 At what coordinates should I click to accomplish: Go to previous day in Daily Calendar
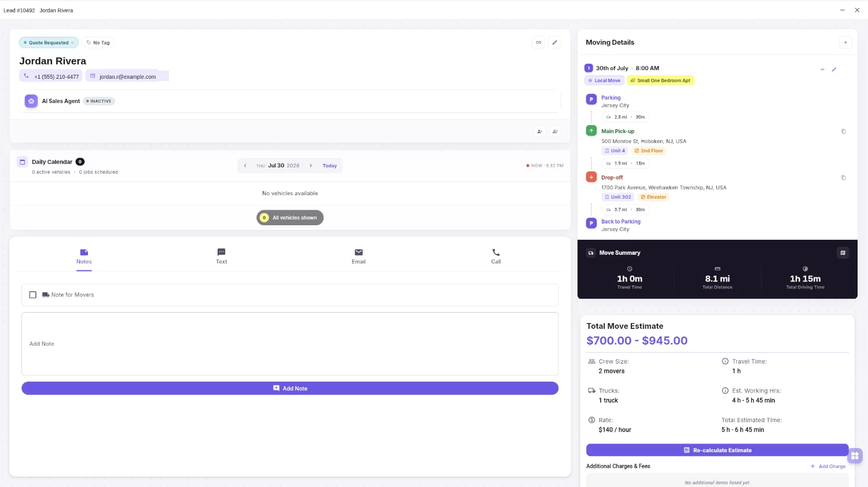[245, 166]
